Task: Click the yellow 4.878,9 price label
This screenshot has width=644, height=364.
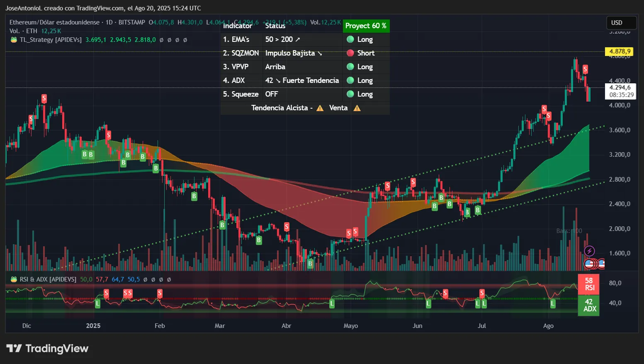Action: [x=620, y=51]
